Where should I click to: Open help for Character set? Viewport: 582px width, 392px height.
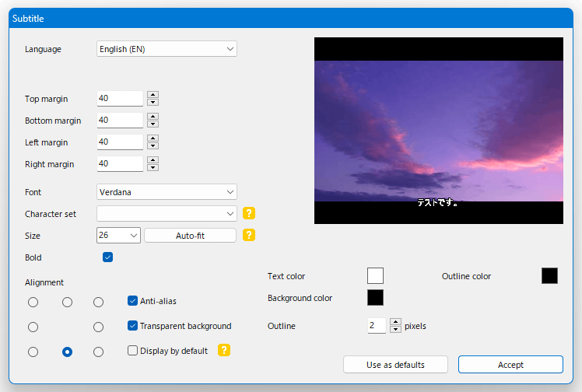tap(249, 213)
